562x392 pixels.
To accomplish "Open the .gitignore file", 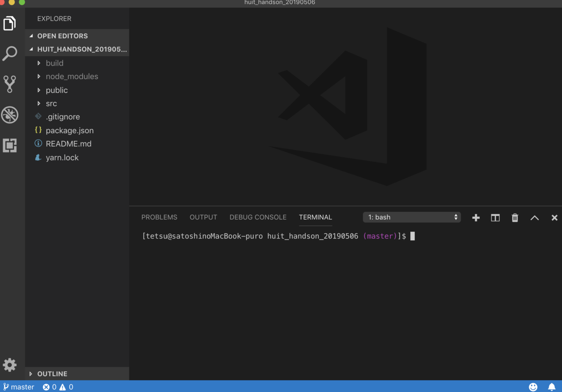I will tap(77, 117).
